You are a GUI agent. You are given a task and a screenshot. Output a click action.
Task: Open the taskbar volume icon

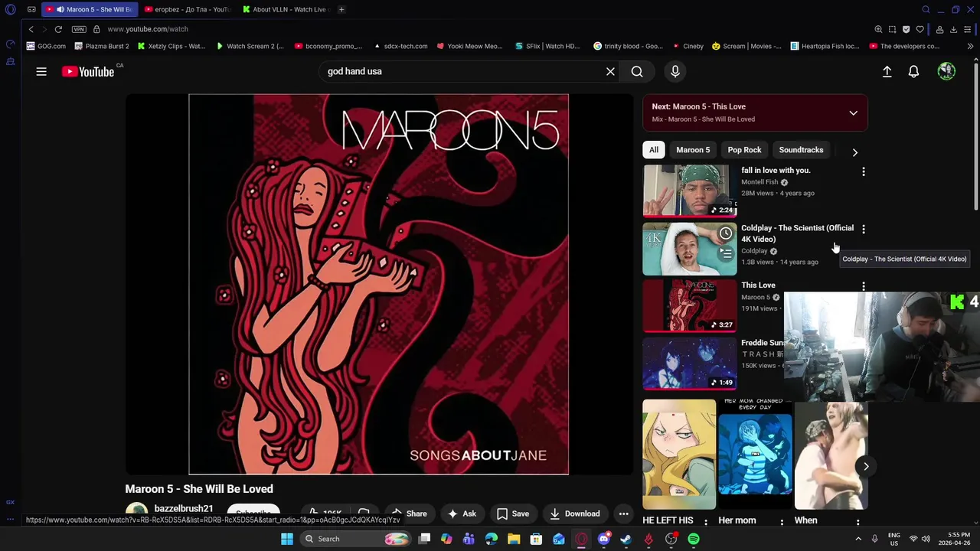926,539
